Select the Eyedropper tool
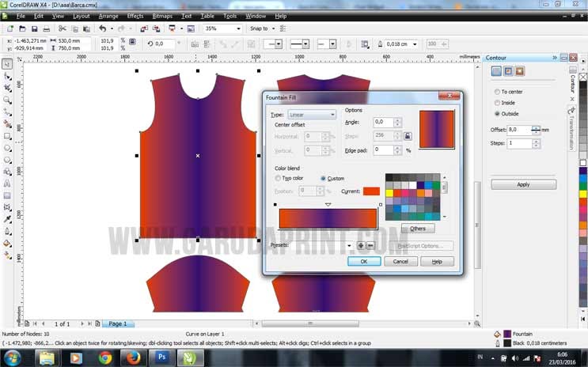Image resolution: width=588 pixels, height=367 pixels. tap(7, 219)
